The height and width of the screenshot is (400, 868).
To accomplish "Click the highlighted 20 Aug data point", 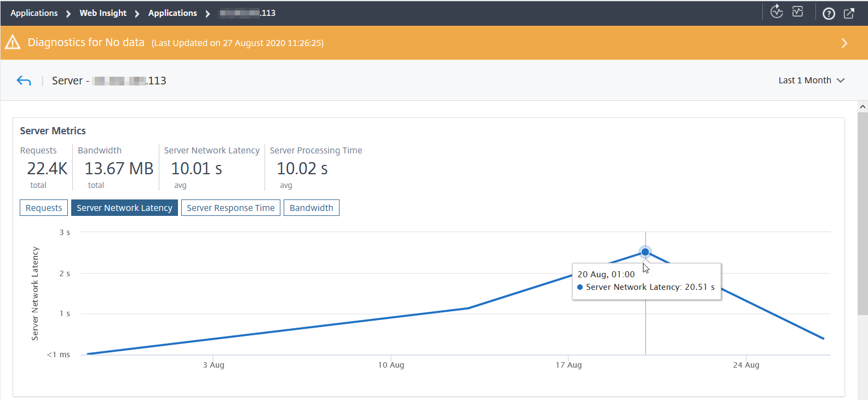I will pyautogui.click(x=645, y=252).
